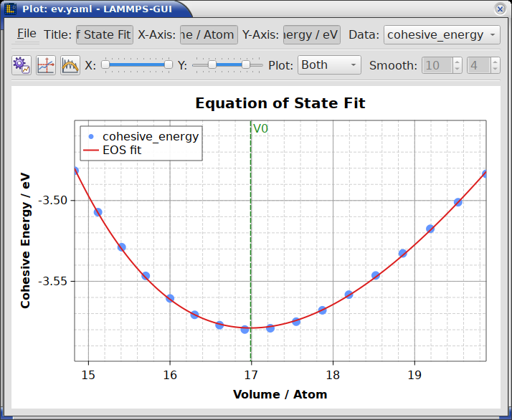Click the Y-Axis label field

(312, 34)
